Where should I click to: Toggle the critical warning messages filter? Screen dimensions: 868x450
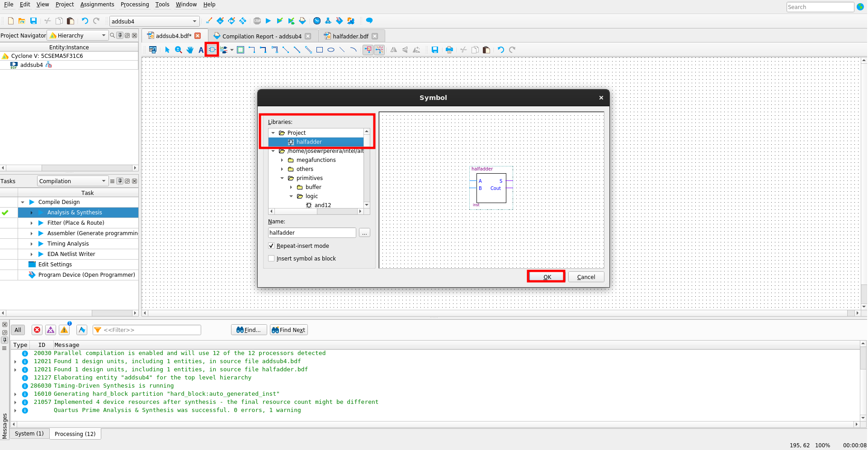(x=51, y=330)
